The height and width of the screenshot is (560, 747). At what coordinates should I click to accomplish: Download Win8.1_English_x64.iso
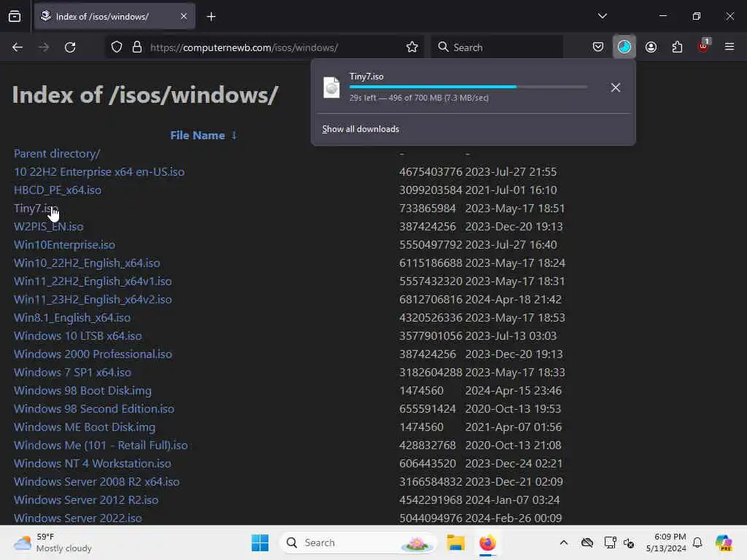click(x=72, y=318)
